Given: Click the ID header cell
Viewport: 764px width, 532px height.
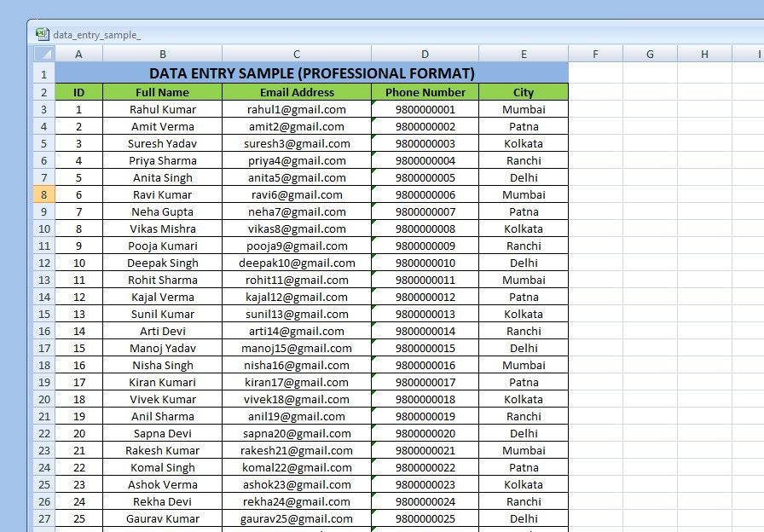Looking at the screenshot, I should (x=79, y=92).
